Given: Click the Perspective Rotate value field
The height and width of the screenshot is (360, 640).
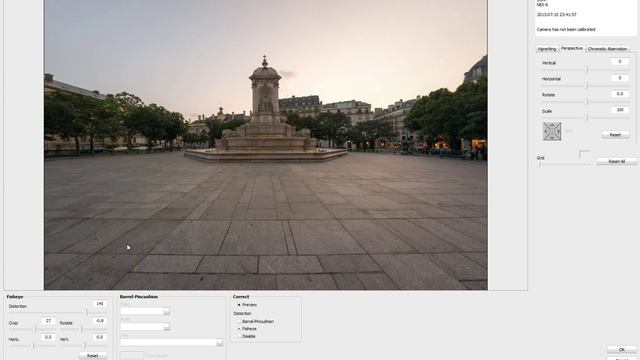Looking at the screenshot, I should coord(620,93).
